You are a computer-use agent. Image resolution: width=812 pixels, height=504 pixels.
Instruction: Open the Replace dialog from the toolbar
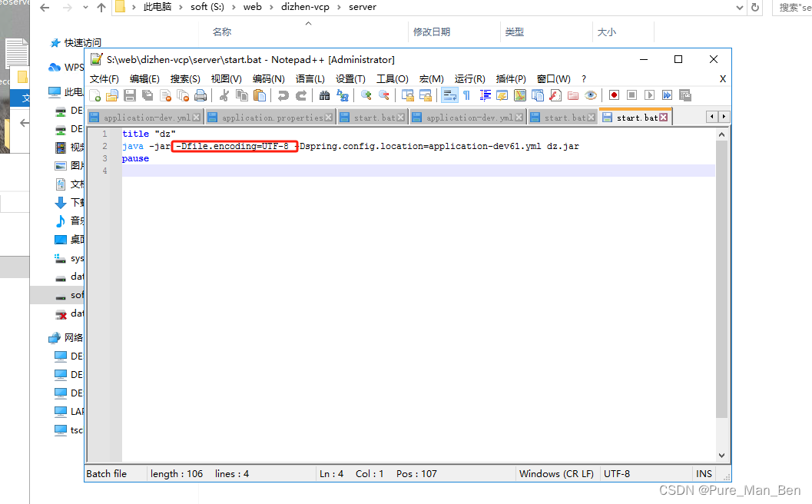click(343, 95)
